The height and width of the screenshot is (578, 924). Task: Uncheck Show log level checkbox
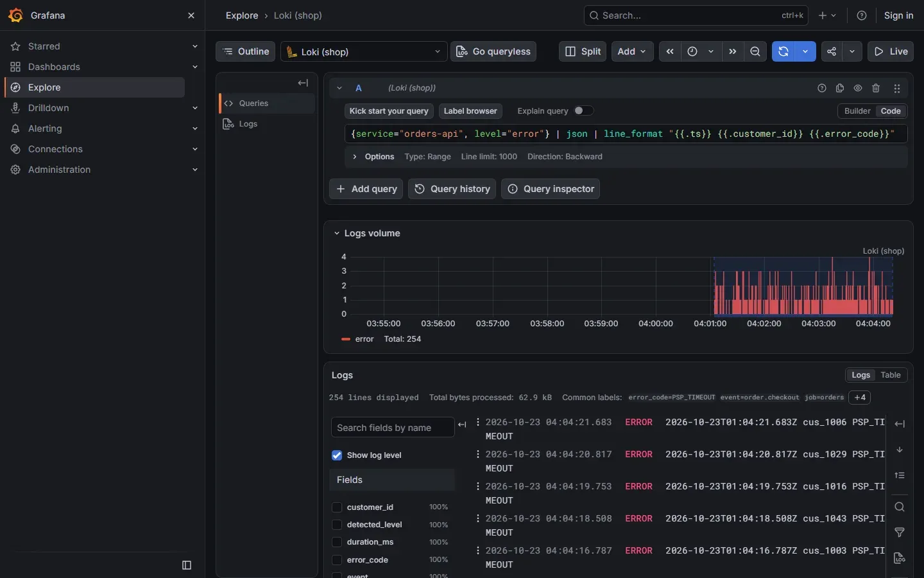tap(337, 455)
